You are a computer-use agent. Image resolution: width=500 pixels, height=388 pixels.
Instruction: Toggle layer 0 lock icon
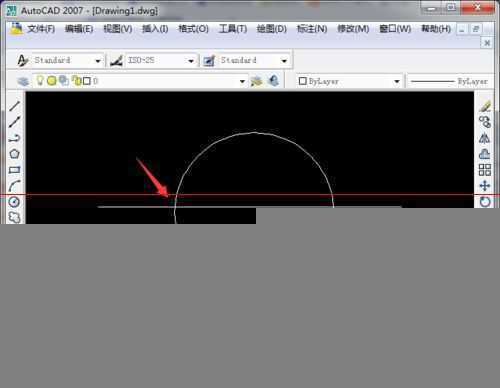click(77, 81)
